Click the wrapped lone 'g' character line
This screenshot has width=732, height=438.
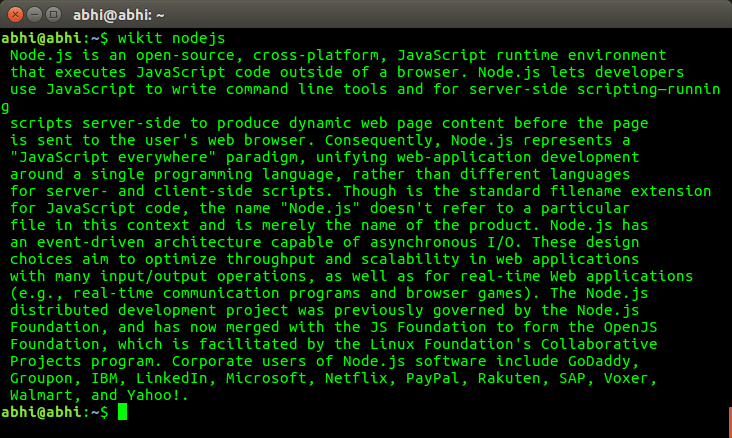point(5,107)
